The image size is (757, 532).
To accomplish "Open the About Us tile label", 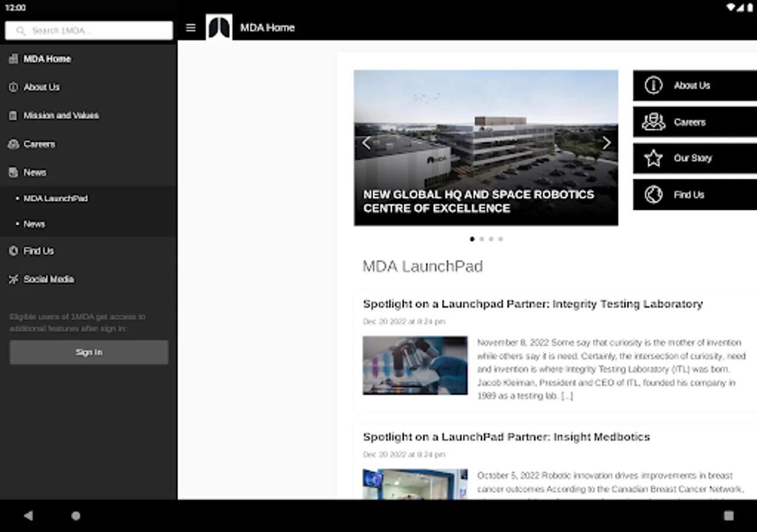I will coord(692,86).
